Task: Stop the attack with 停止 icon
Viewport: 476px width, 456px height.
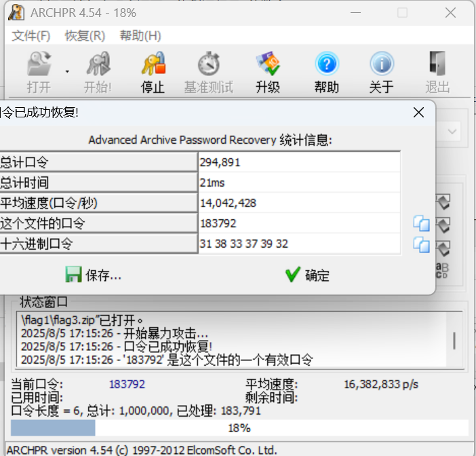Action: pyautogui.click(x=153, y=64)
